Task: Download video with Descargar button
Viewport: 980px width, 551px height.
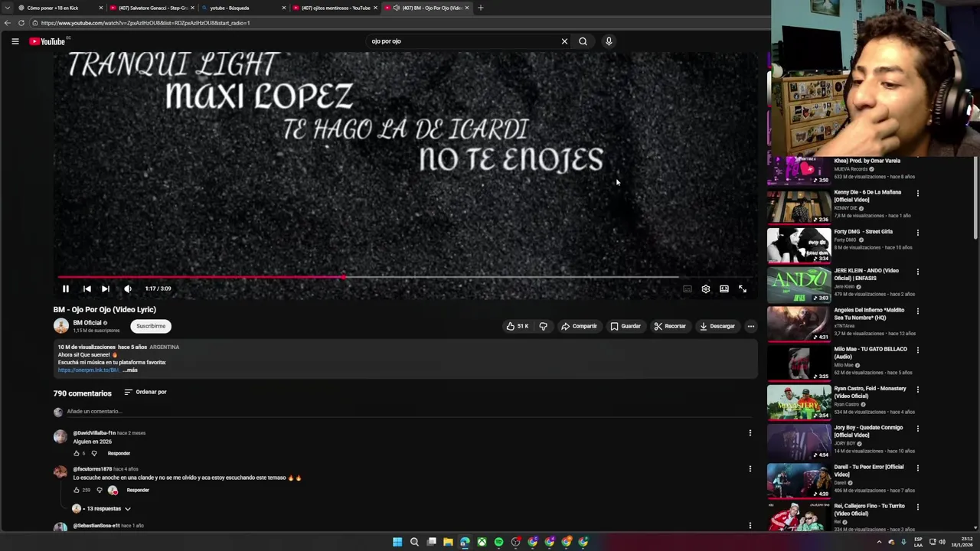Action: pos(717,326)
